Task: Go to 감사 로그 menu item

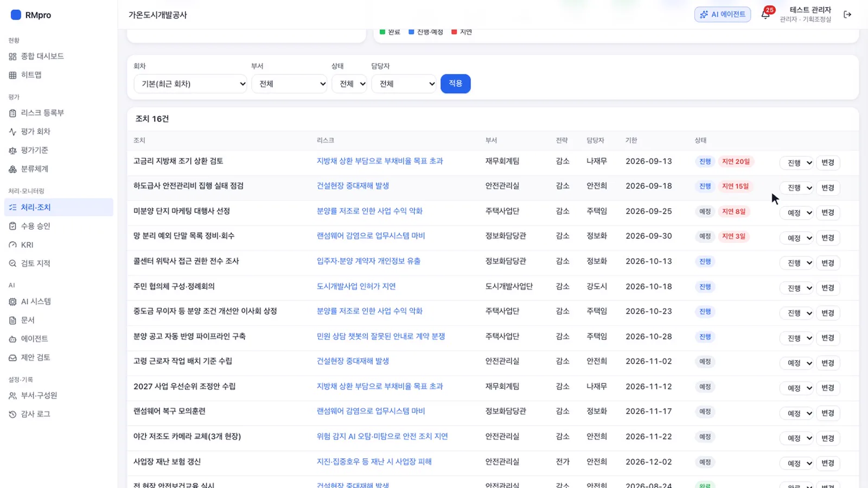Action: point(59,414)
